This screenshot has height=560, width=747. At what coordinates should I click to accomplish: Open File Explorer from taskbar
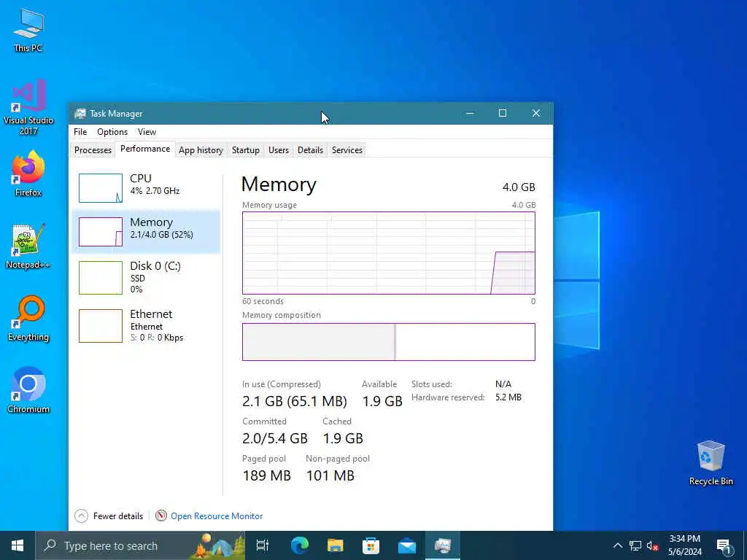[x=336, y=545]
